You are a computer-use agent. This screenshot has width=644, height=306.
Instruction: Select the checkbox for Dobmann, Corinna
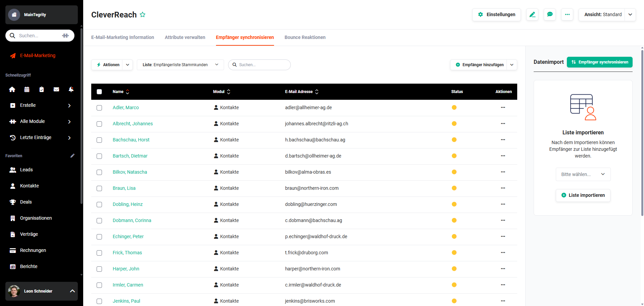(99, 221)
